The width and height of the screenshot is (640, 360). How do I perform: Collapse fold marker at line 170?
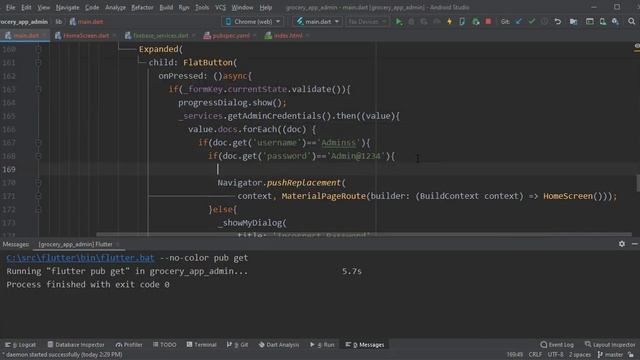[38, 183]
